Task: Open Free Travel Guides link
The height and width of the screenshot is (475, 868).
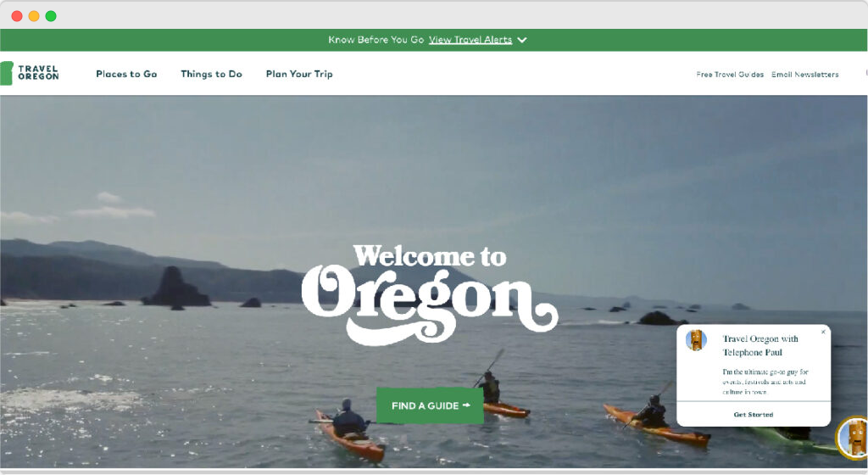Action: pos(730,74)
